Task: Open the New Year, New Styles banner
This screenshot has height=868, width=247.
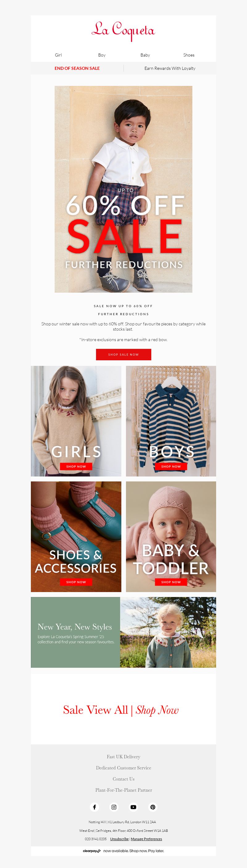Action: [x=124, y=633]
